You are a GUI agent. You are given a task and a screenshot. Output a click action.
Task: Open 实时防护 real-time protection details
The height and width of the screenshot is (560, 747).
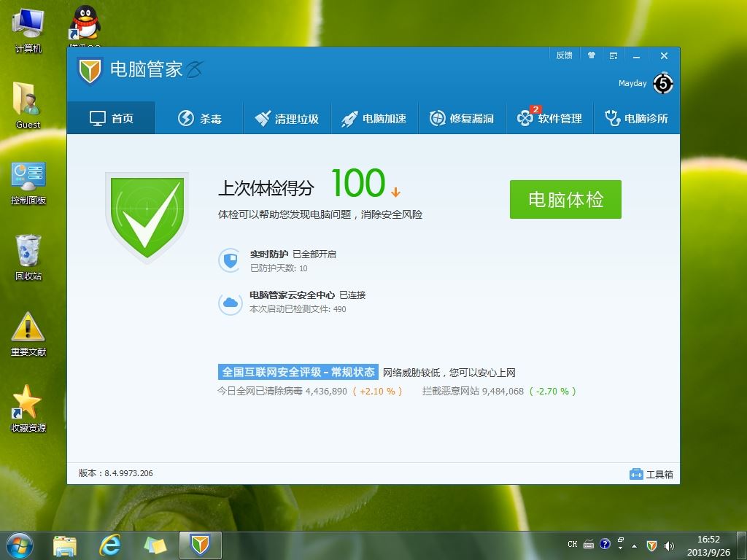coord(268,254)
